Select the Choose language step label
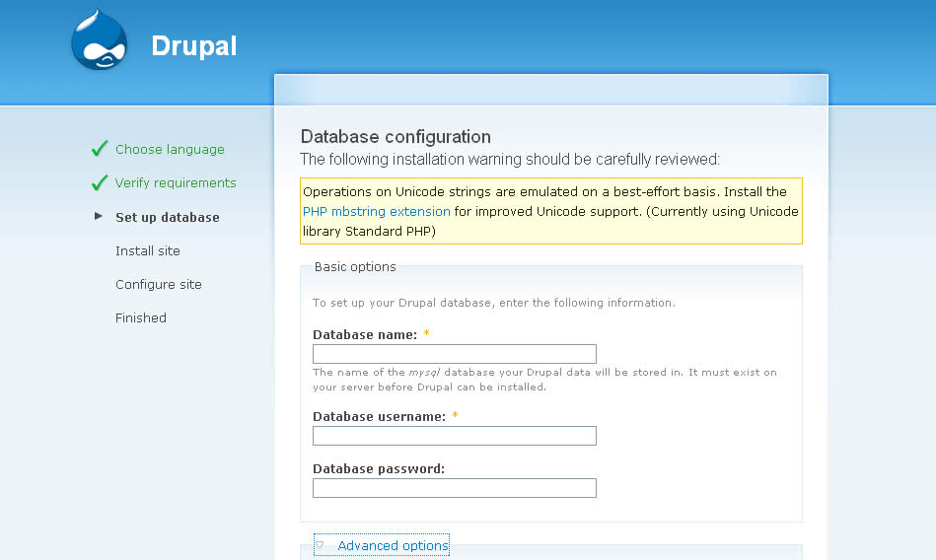Screen dimensions: 936x560 170,150
